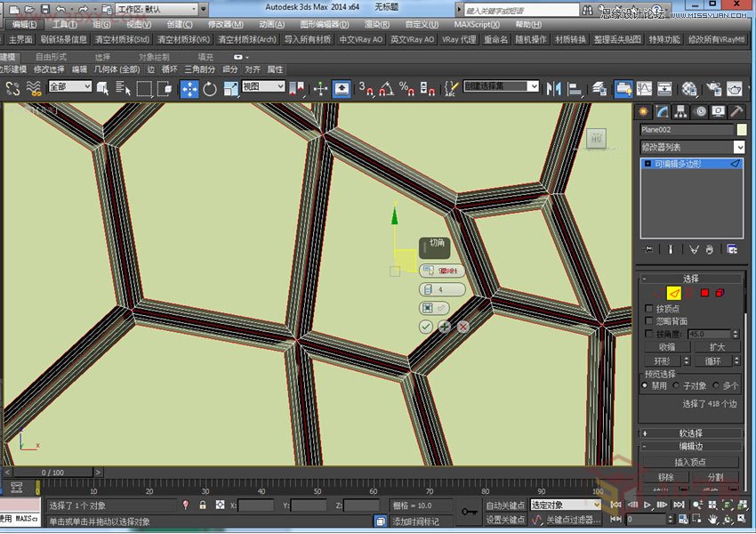Toggle the Angle Snap icon
Screen dimensions: 756x534
pos(386,89)
